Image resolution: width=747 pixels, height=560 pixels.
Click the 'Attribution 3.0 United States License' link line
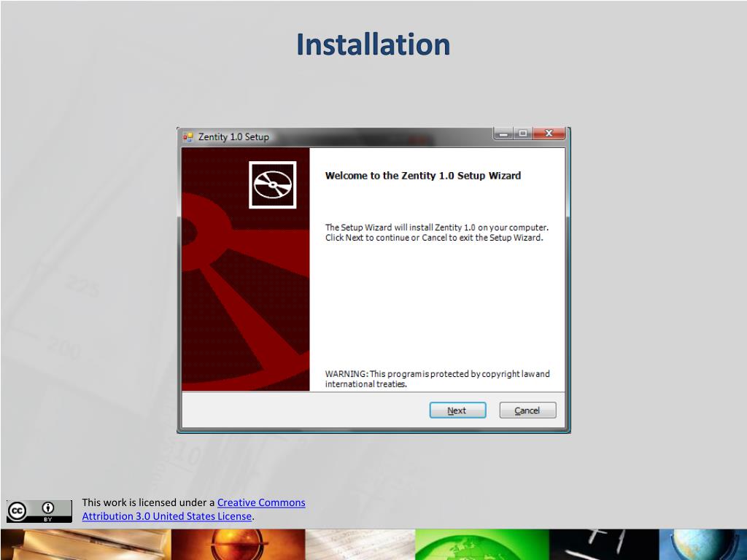click(x=167, y=516)
